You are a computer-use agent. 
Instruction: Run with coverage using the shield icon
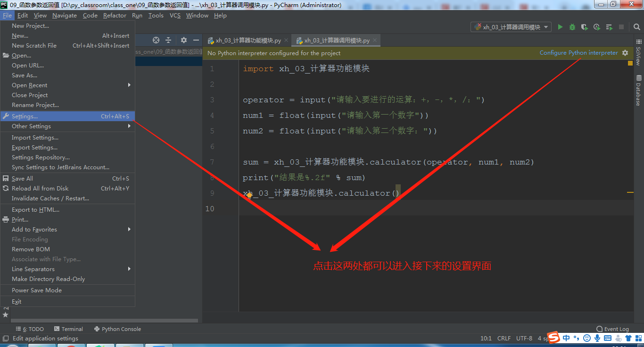[585, 27]
